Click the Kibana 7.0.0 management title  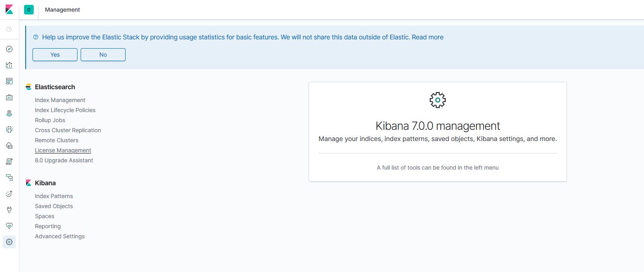point(438,126)
